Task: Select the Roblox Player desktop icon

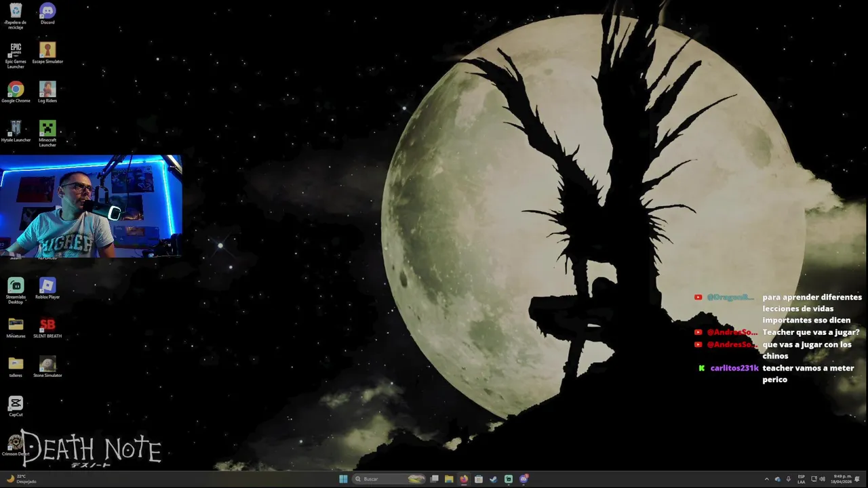Action: tap(47, 288)
